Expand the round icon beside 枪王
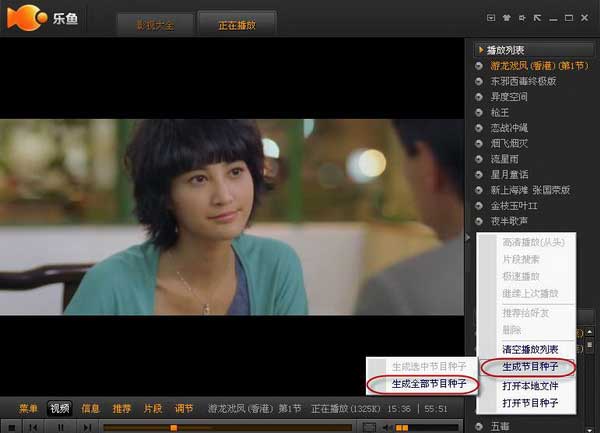 (479, 112)
